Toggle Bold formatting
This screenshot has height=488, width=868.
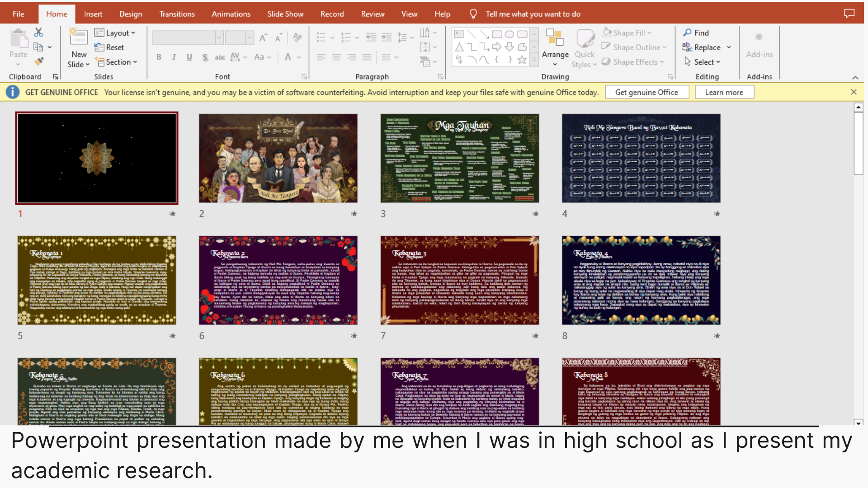tap(159, 57)
